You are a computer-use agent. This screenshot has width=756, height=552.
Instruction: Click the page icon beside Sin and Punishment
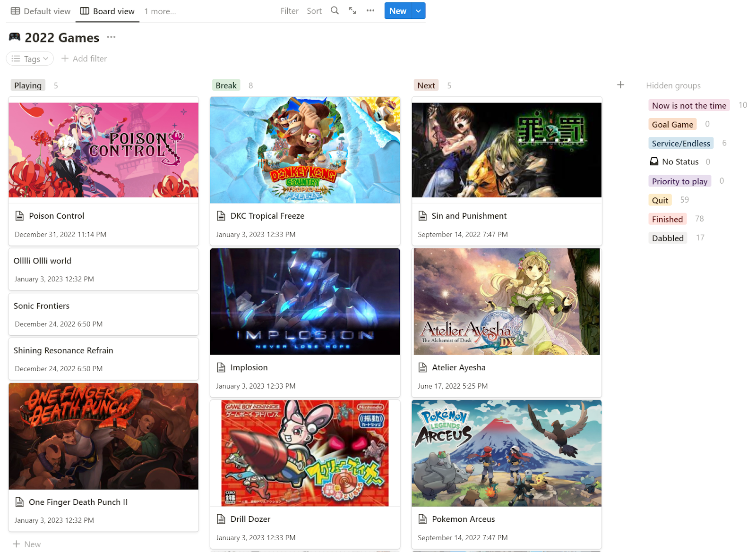coord(422,216)
